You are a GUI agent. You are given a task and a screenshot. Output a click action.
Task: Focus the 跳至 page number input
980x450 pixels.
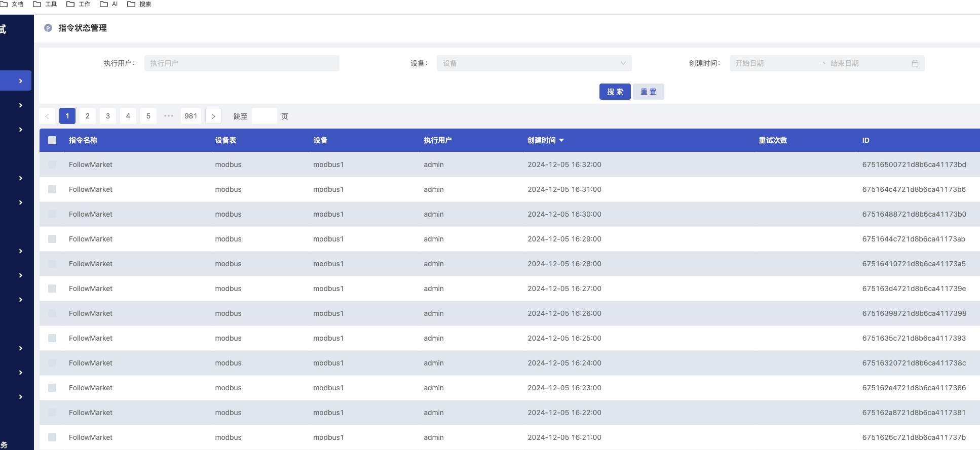265,116
